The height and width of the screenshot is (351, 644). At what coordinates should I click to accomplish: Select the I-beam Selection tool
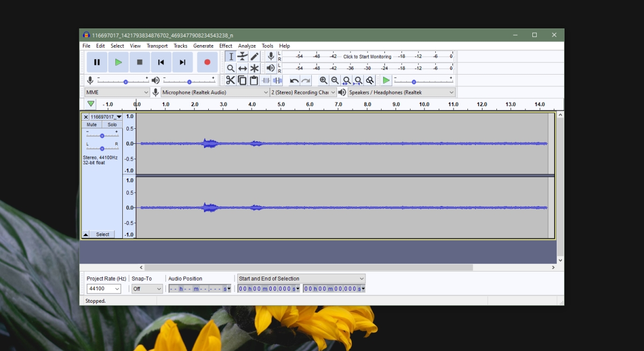tap(231, 56)
